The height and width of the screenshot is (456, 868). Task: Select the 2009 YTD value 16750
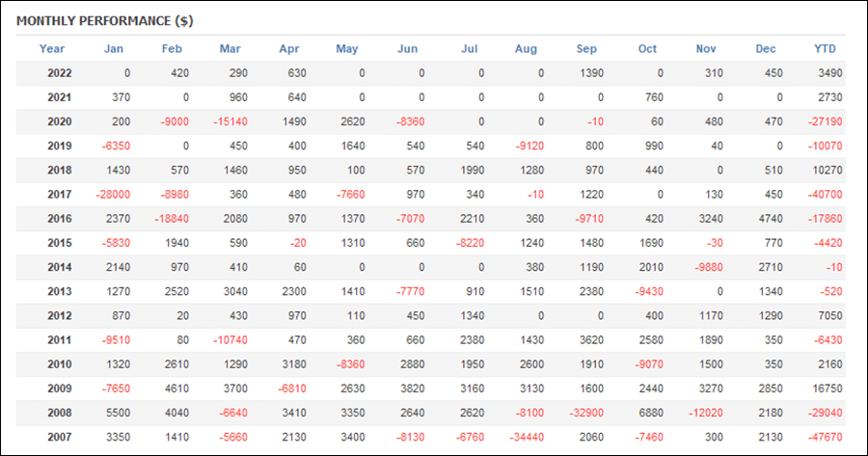coord(827,388)
